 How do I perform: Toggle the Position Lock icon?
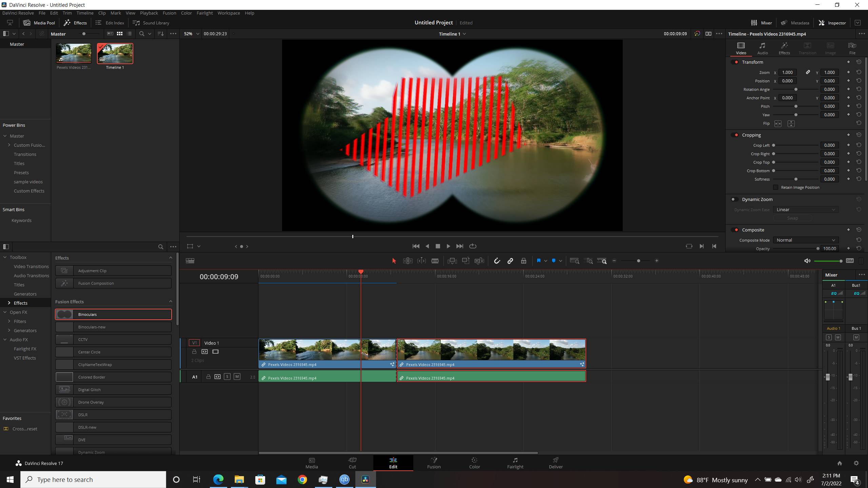point(524,261)
